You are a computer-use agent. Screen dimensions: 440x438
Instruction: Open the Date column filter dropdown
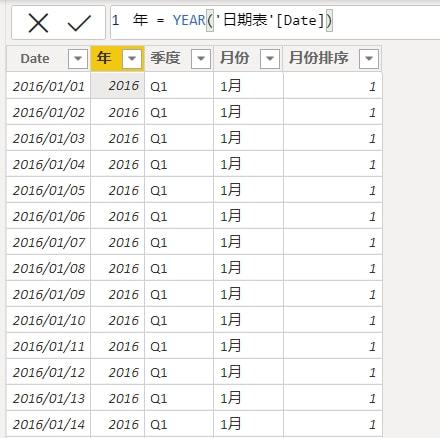click(x=78, y=59)
